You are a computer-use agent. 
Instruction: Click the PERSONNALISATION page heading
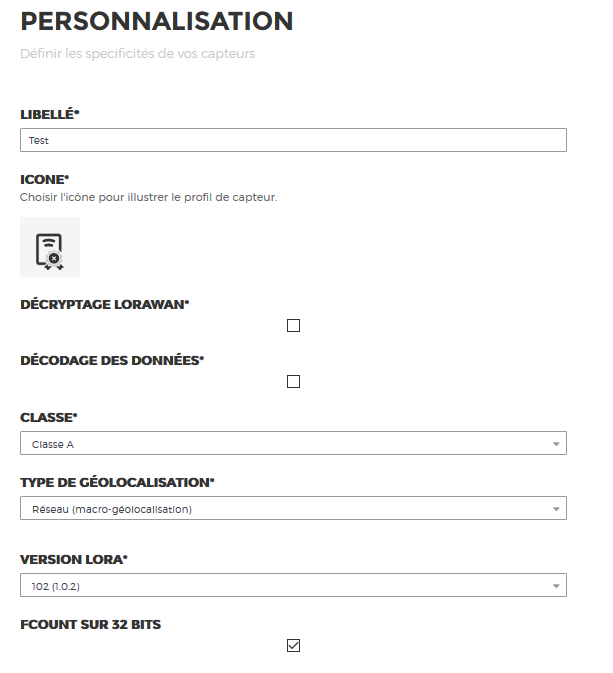(x=157, y=21)
